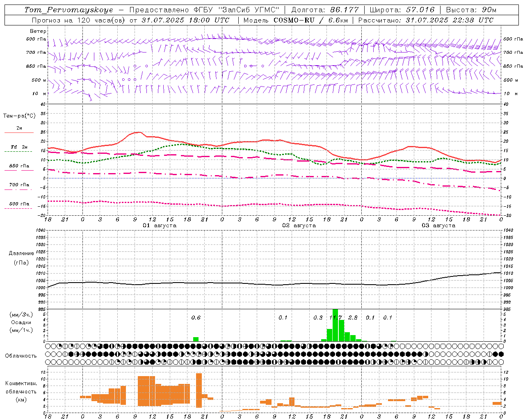This screenshot has width=525, height=420.
Task: Click the 02 августа date label
Action: click(299, 226)
